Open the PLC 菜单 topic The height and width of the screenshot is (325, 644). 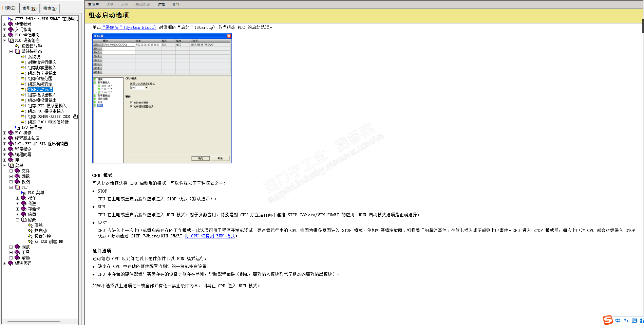pos(36,193)
